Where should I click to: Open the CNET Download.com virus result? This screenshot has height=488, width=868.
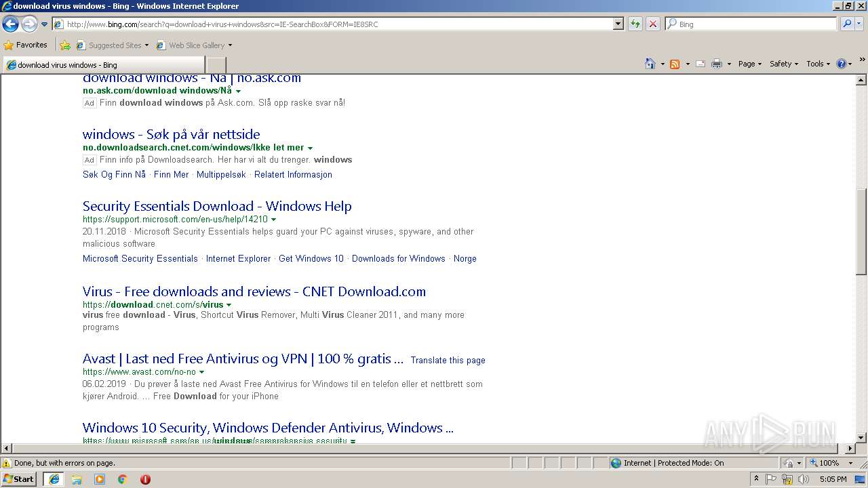254,291
